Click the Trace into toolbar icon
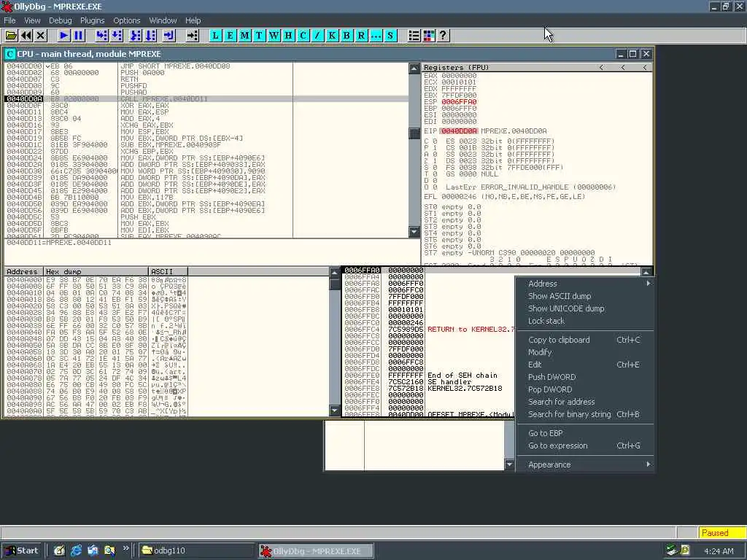The height and width of the screenshot is (560, 747). pyautogui.click(x=136, y=36)
